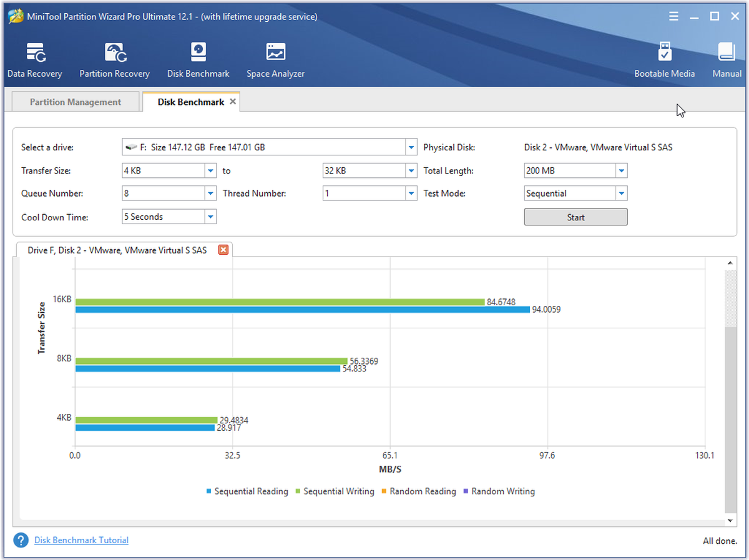
Task: Expand the Test Mode Sequential dropdown
Action: [x=621, y=194]
